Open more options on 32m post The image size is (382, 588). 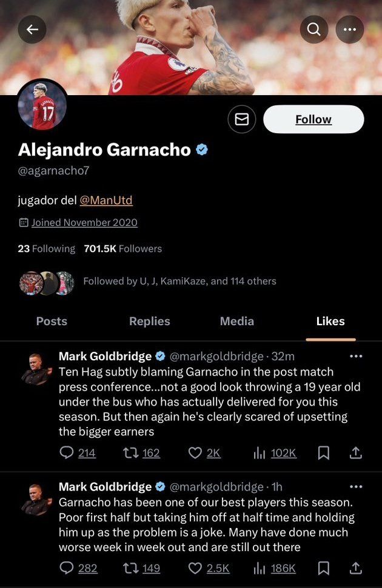point(356,356)
